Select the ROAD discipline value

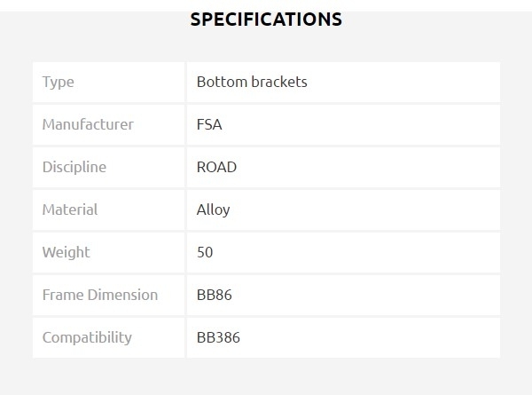[216, 167]
